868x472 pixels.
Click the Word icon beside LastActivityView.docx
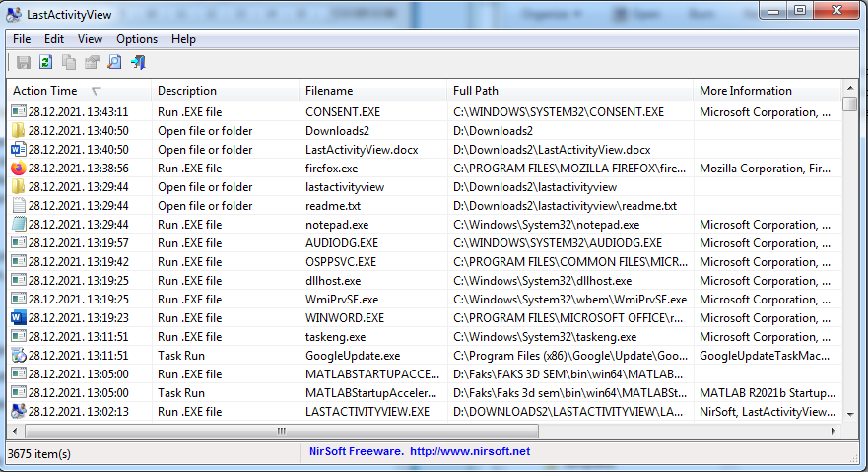tap(19, 150)
